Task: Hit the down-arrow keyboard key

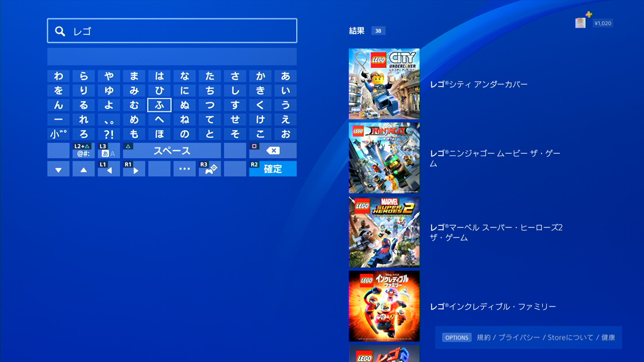Action: 58,169
